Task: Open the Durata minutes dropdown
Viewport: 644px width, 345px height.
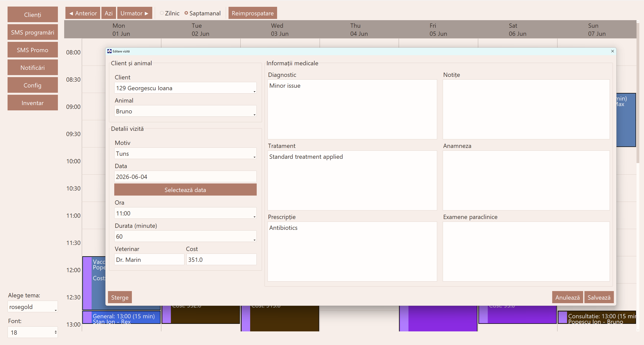Action: [185, 236]
